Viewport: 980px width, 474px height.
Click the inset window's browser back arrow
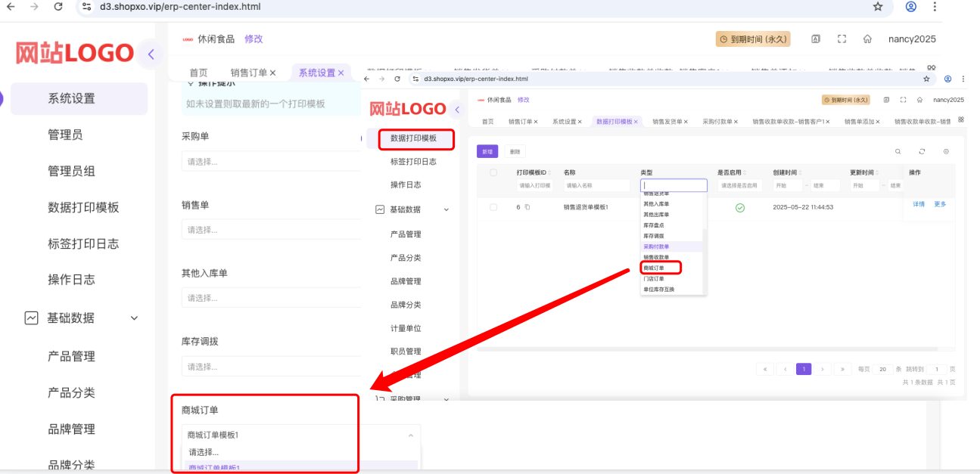click(367, 79)
